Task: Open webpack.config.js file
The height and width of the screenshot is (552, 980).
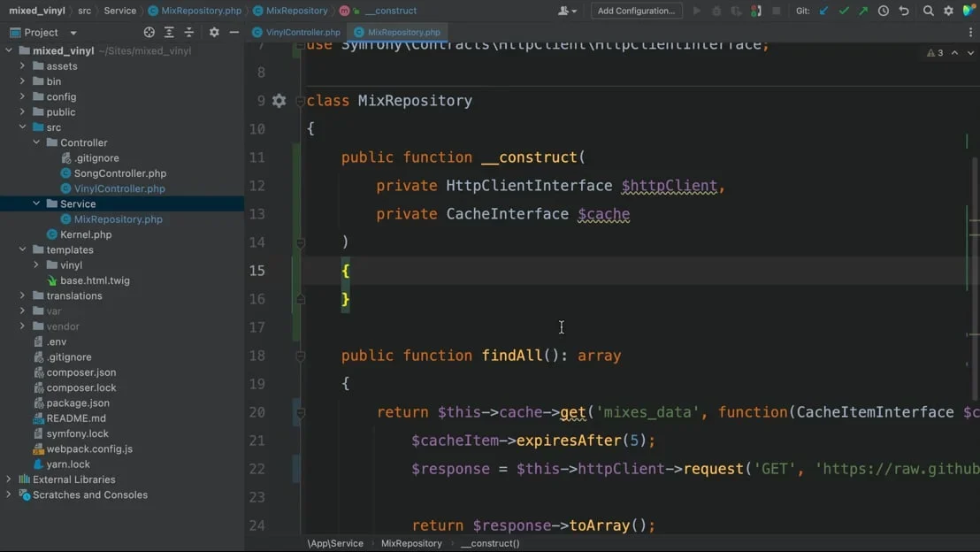Action: (89, 448)
